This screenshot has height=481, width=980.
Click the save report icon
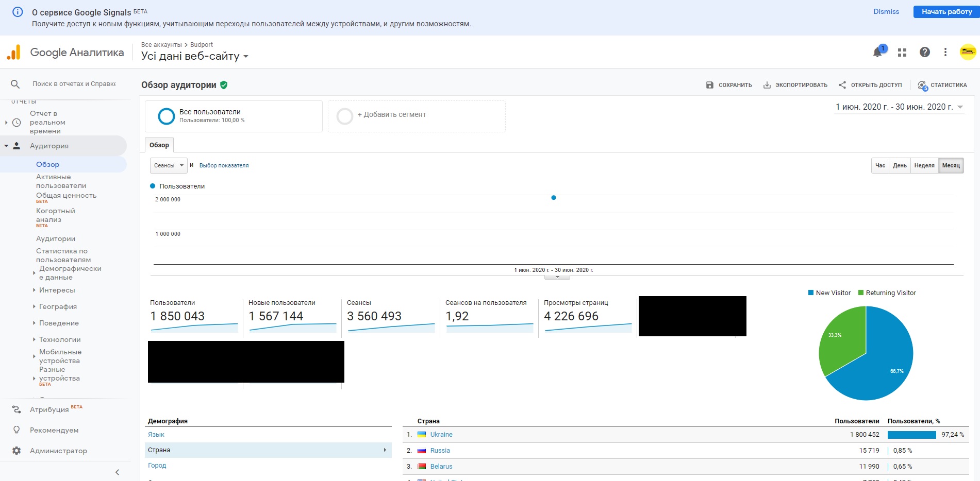click(x=710, y=85)
